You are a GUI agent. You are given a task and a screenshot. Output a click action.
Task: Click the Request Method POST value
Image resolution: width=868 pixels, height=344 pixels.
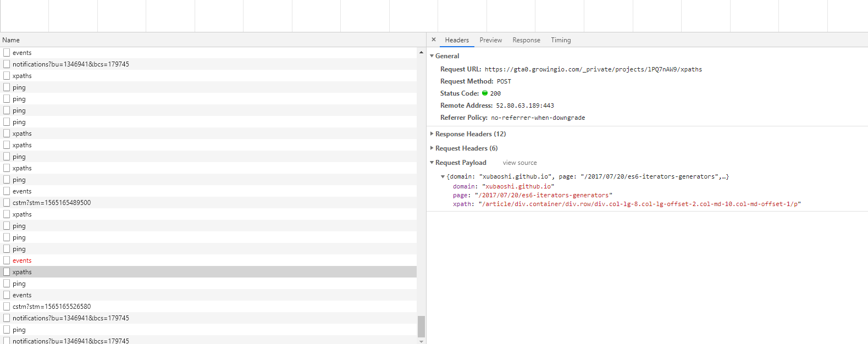[504, 81]
